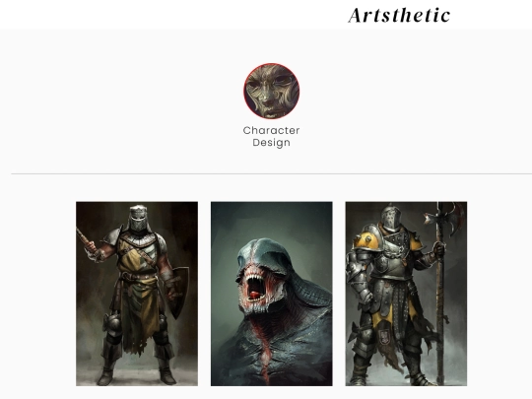Open the yellow-armored halberd knight artwork
The image size is (532, 399).
(x=406, y=294)
